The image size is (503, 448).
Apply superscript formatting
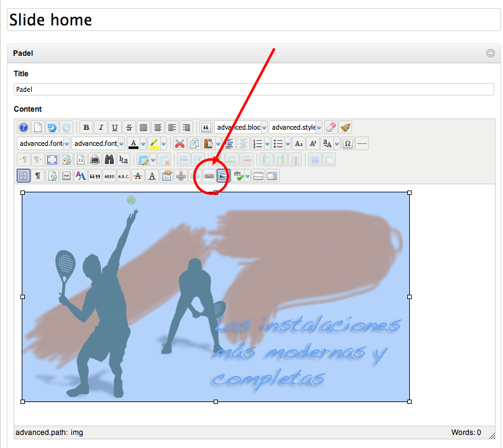point(313,143)
